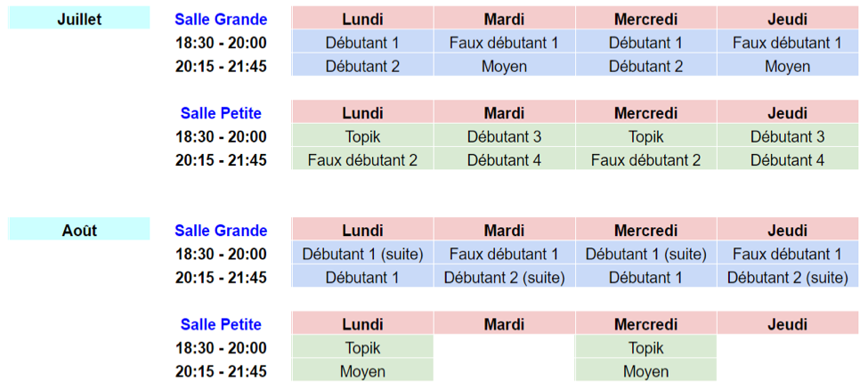Click the Salle Petite heading under Août
868x390 pixels.
coord(221,324)
